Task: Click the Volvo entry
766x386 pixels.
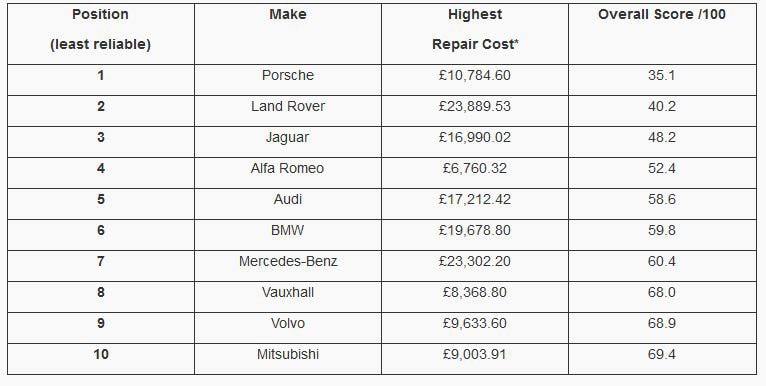Action: (288, 328)
